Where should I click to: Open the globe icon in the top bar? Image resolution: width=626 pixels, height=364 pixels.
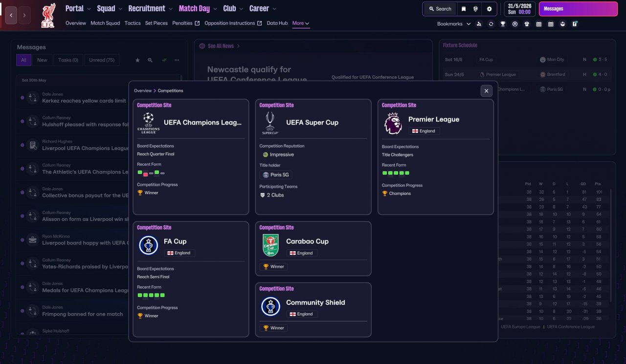[475, 9]
